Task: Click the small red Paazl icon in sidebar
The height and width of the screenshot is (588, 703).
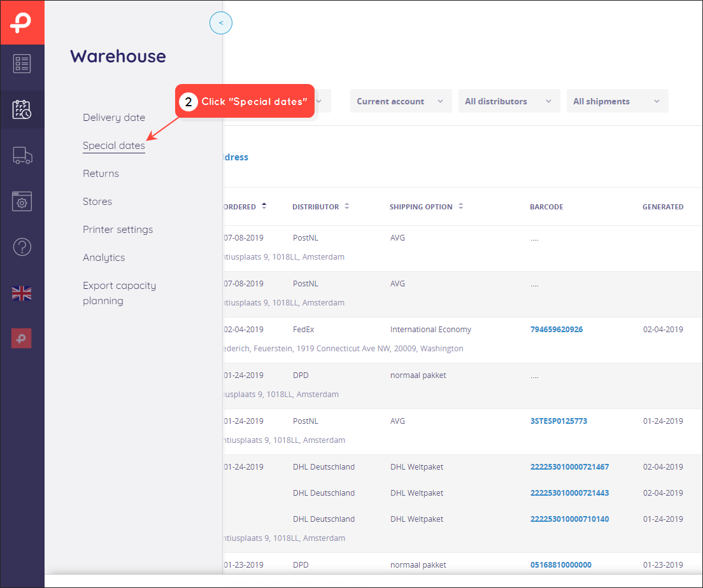Action: pos(22,339)
